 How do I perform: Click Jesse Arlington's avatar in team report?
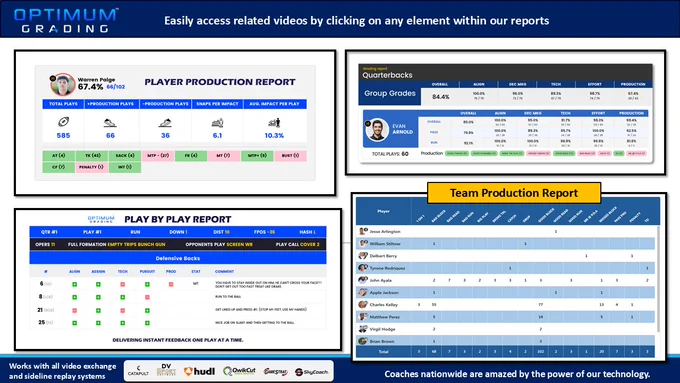(363, 231)
